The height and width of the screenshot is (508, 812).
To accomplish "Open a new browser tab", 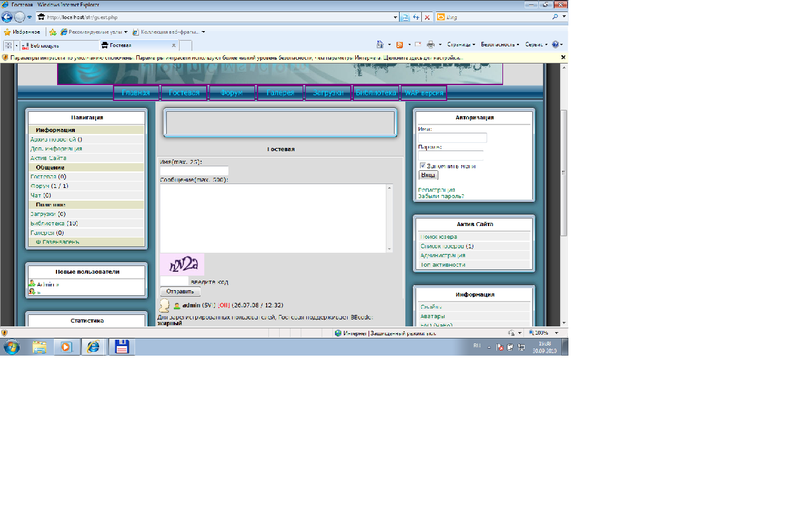I will (185, 46).
